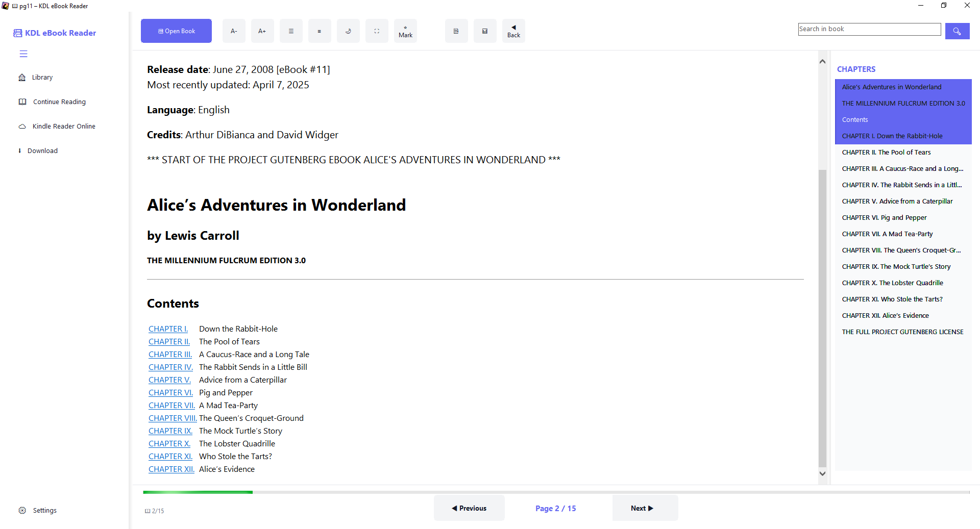980x529 pixels.
Task: Open the notes document icon
Action: (456, 31)
